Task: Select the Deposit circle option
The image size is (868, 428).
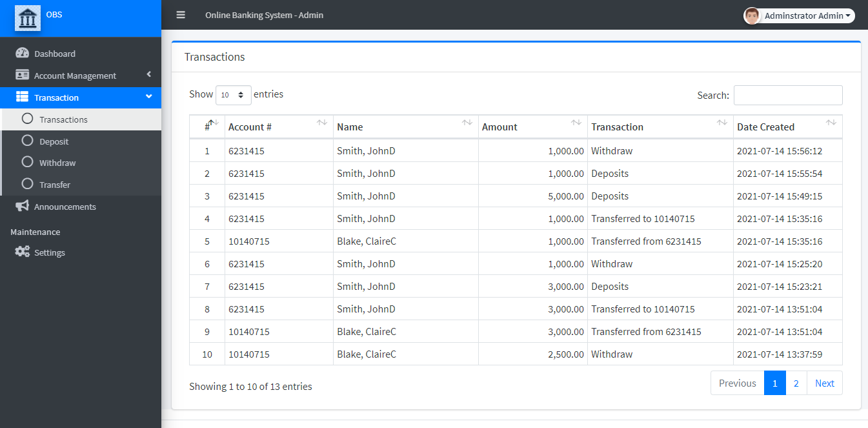Action: click(x=27, y=141)
